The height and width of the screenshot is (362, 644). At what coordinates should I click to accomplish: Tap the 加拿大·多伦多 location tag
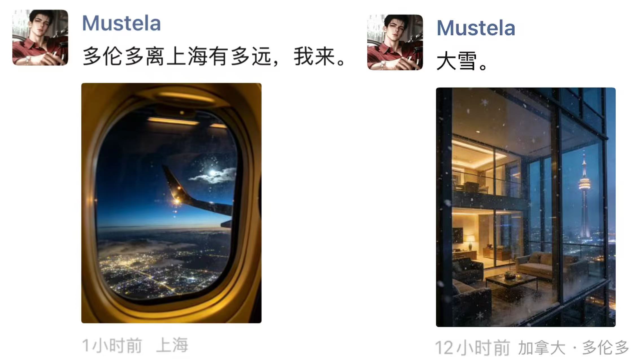click(x=573, y=348)
